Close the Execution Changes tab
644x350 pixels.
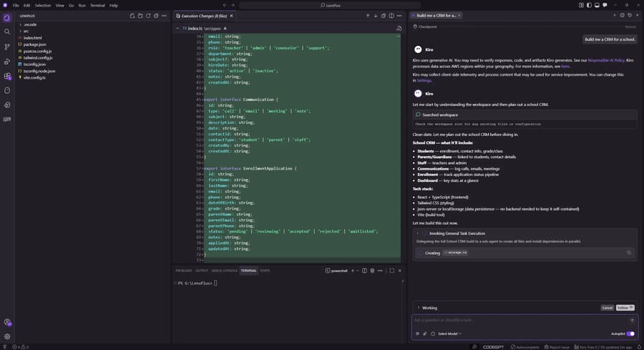232,16
